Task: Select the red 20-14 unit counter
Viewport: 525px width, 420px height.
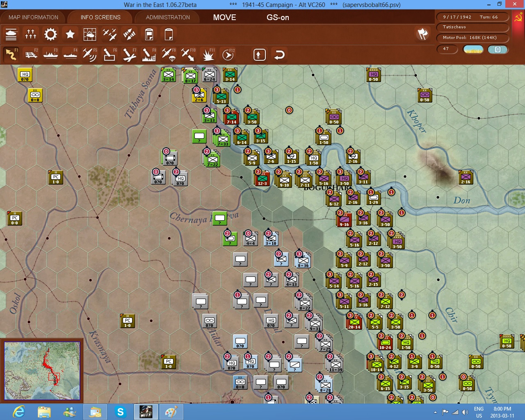Action: (354, 322)
